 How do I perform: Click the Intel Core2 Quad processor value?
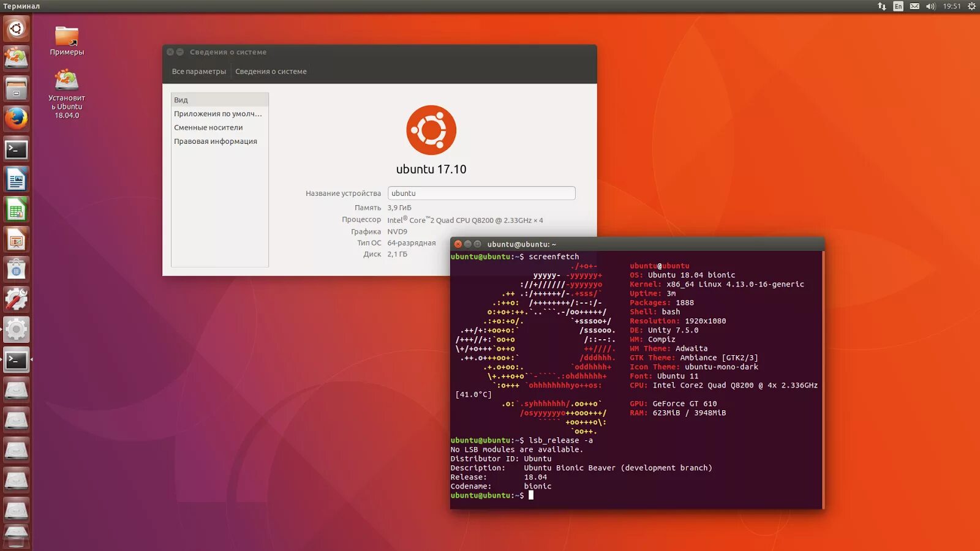465,220
